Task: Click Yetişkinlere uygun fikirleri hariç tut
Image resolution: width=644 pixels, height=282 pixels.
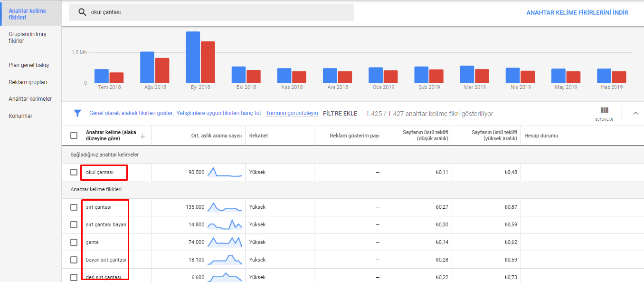Action: point(219,114)
